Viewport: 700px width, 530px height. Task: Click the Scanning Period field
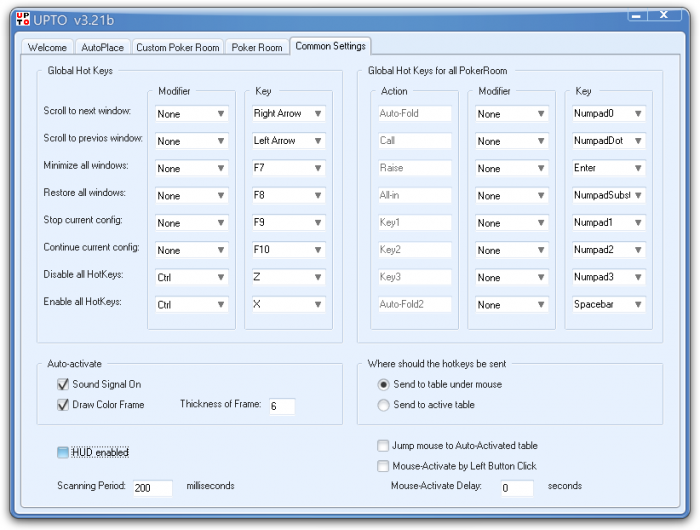[153, 488]
